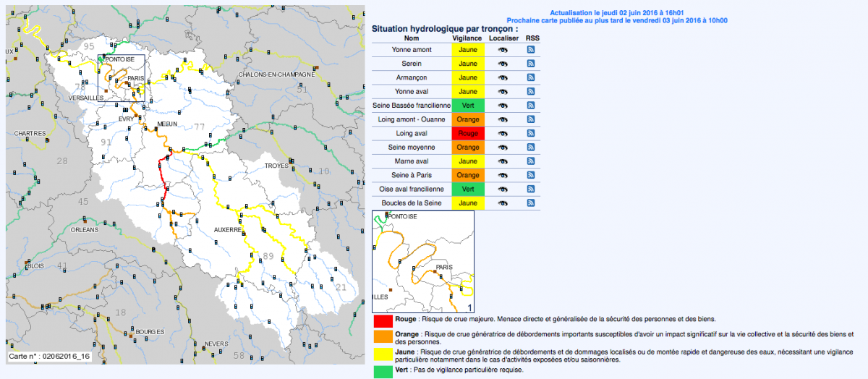The width and height of the screenshot is (868, 379).
Task: Open RSS feed for Yonne amont
Action: pyautogui.click(x=530, y=50)
